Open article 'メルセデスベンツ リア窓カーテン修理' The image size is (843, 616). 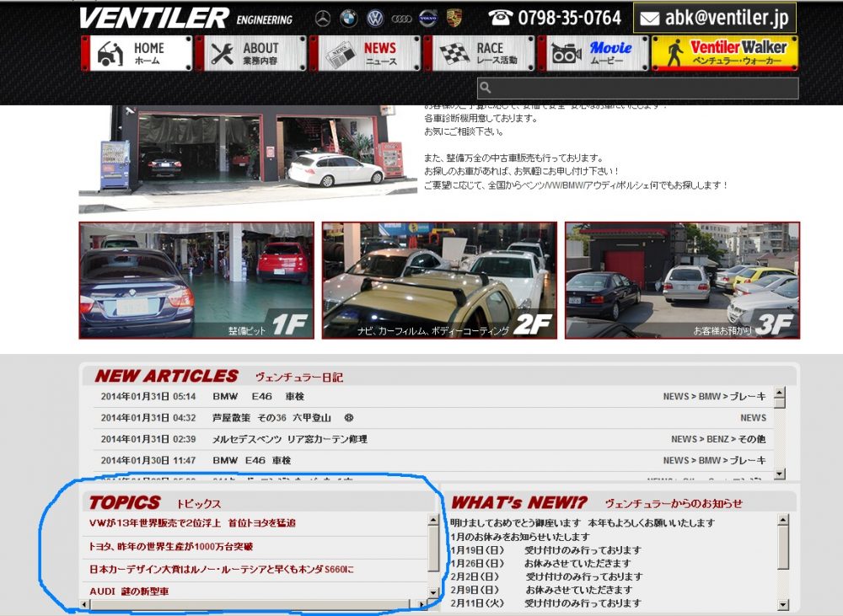click(289, 439)
